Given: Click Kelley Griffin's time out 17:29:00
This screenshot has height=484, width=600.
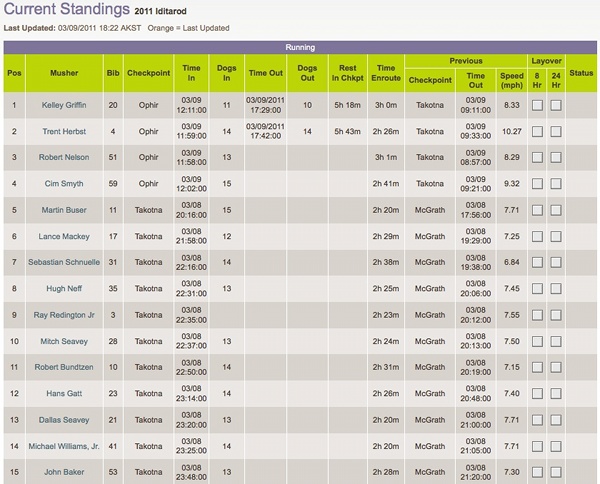Looking at the screenshot, I should click(266, 110).
